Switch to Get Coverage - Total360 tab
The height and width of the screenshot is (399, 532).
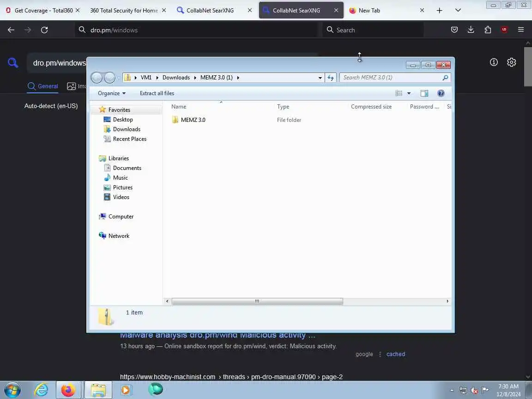[x=42, y=11]
